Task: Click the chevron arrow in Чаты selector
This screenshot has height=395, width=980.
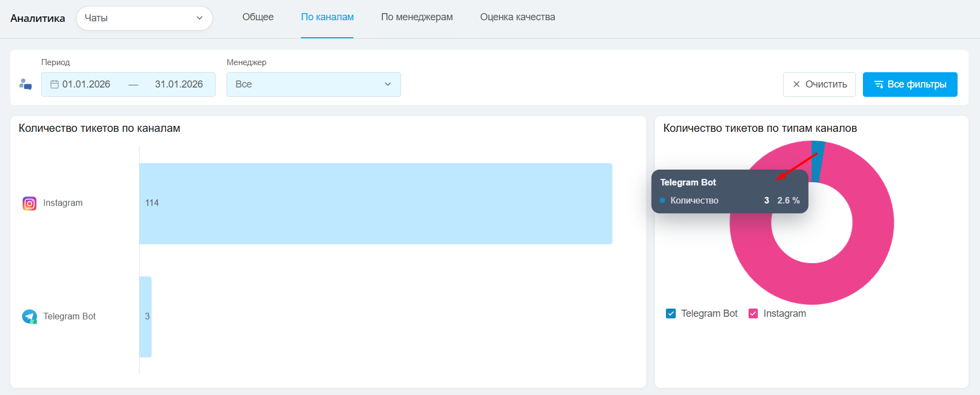Action: pos(200,18)
